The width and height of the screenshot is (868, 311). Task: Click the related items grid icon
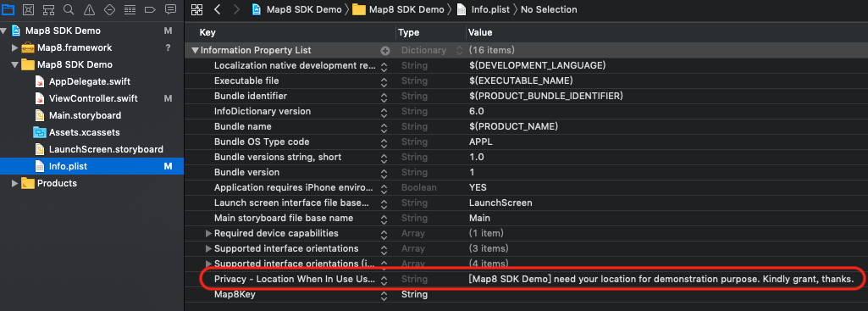pyautogui.click(x=196, y=8)
